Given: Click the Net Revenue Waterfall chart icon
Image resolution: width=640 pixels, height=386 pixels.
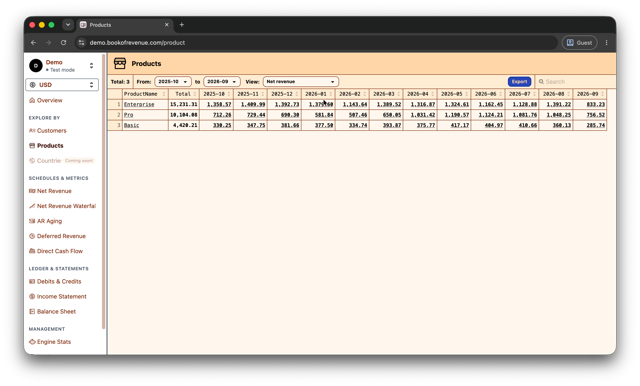Looking at the screenshot, I should [x=32, y=206].
